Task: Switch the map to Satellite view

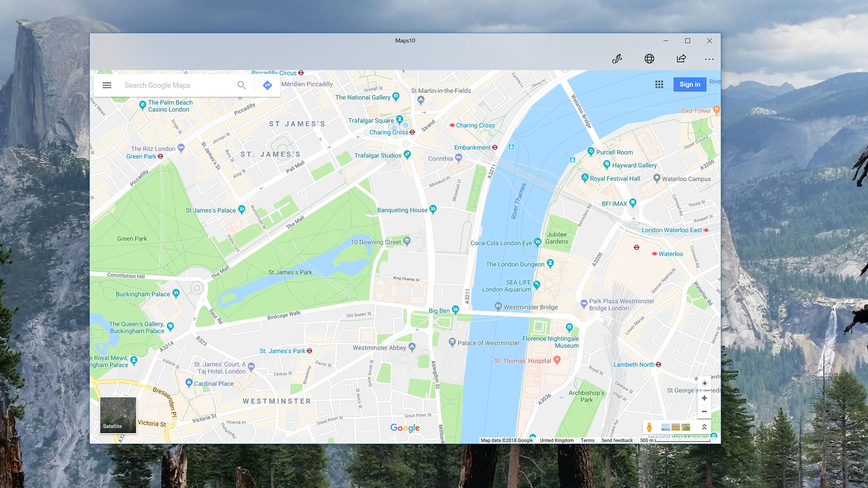Action: click(118, 414)
